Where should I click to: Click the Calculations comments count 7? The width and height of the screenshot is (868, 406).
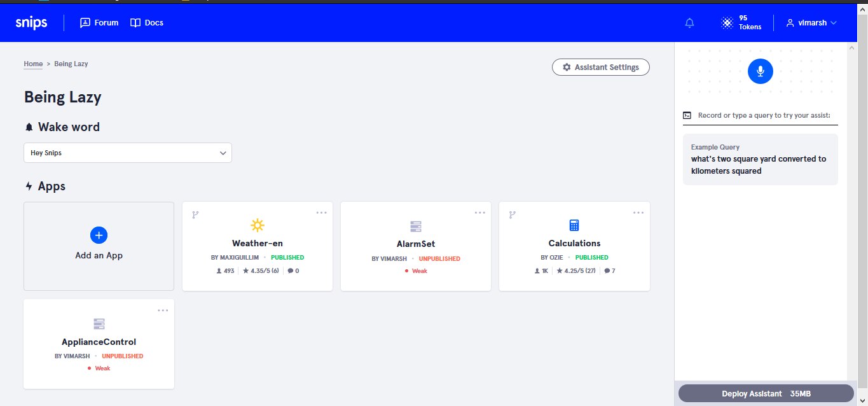[610, 271]
